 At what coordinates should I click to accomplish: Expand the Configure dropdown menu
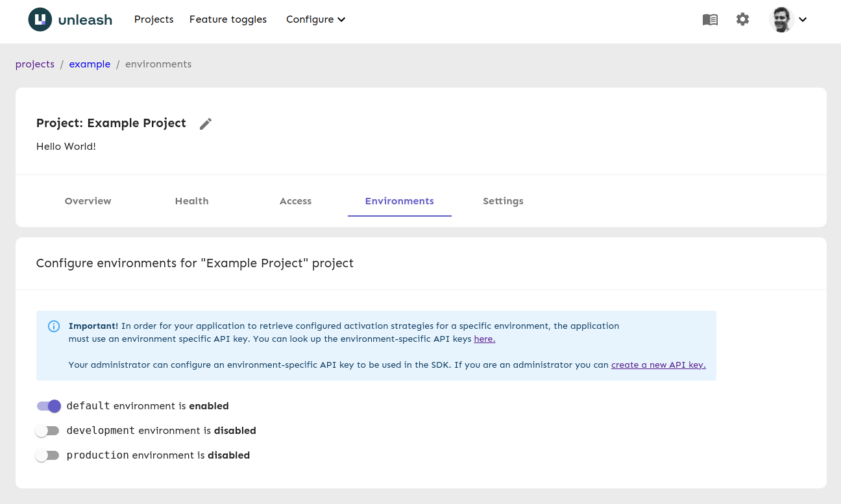[x=315, y=19]
